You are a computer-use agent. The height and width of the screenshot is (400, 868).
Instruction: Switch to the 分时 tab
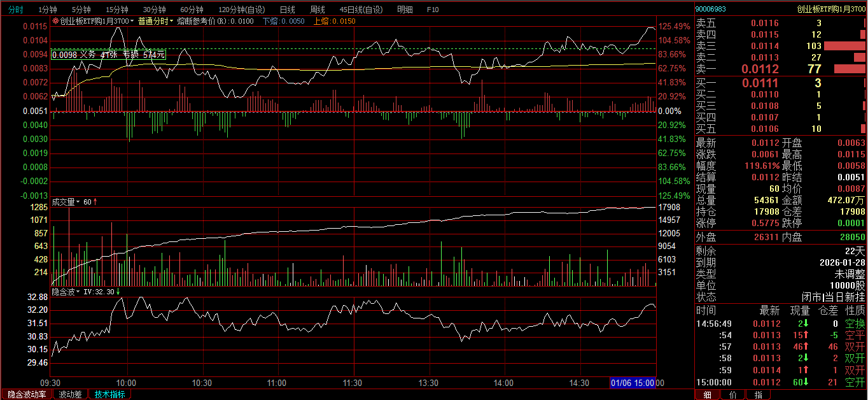coord(15,10)
